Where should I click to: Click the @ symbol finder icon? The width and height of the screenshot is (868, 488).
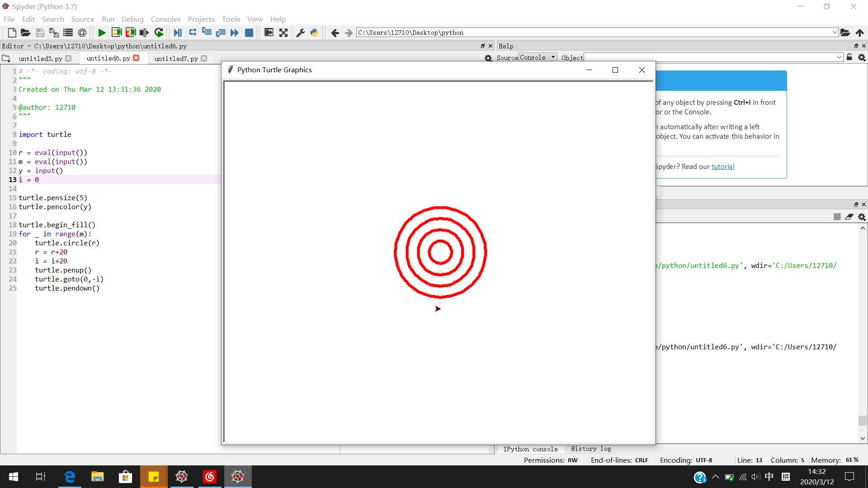click(82, 33)
